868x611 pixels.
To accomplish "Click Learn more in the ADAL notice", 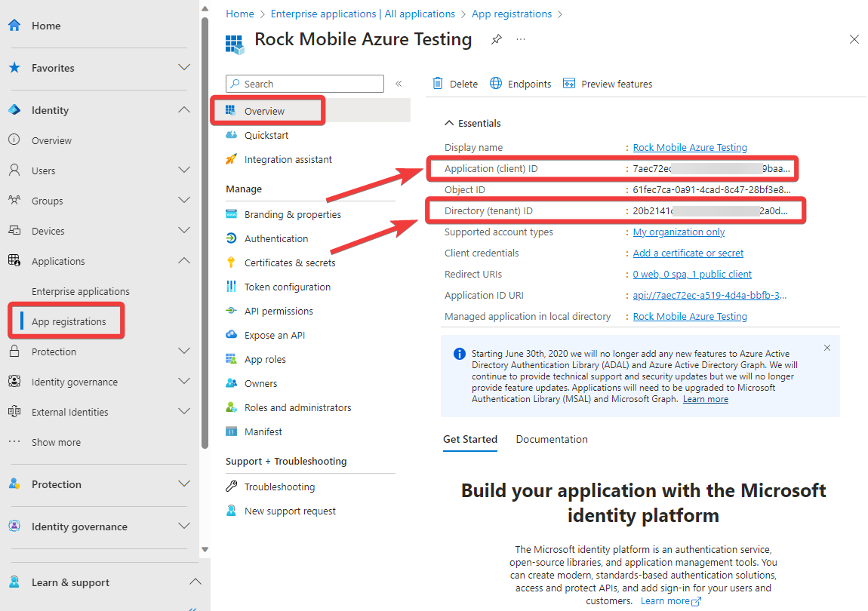I will [x=705, y=399].
